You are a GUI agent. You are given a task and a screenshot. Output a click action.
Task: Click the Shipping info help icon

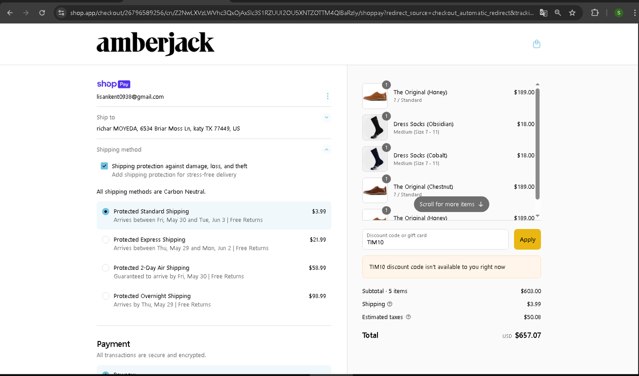coord(390,304)
